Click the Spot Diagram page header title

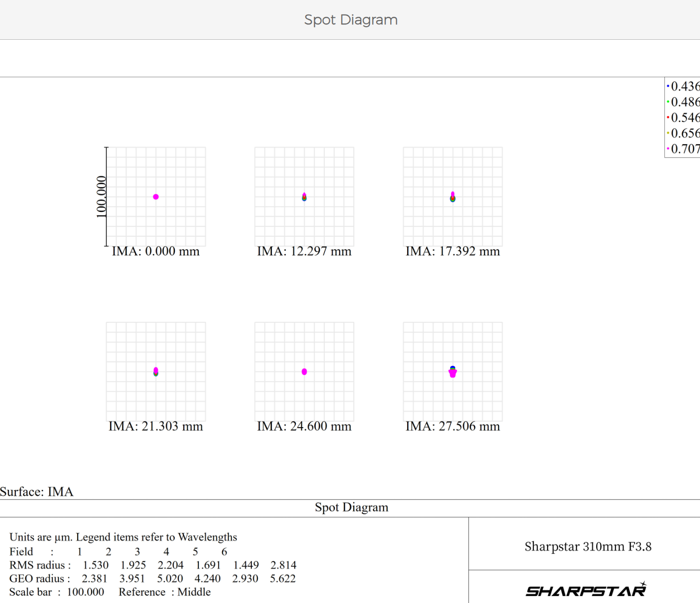pos(350,20)
